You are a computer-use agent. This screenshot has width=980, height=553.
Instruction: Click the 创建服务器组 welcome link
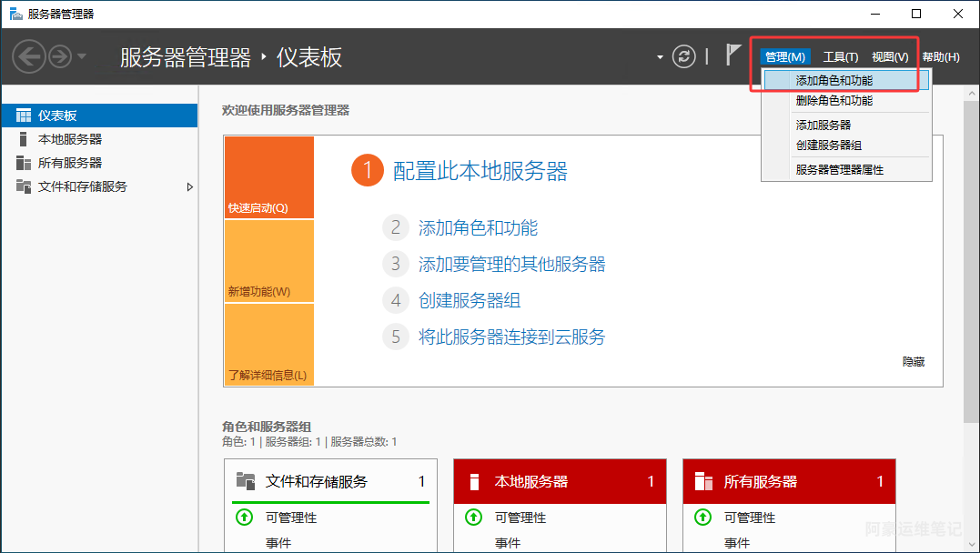click(470, 300)
